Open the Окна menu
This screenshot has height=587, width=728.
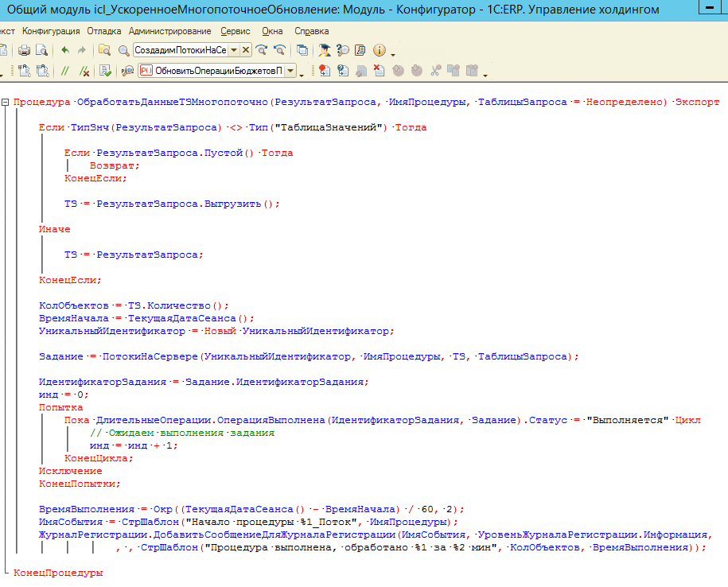pos(272,31)
